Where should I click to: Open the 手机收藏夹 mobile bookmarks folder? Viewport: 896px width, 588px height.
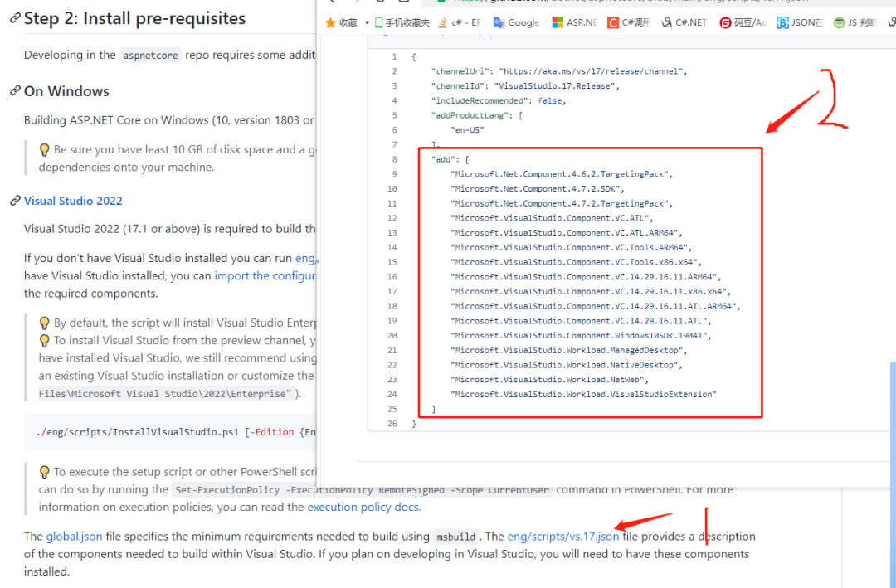coord(402,22)
